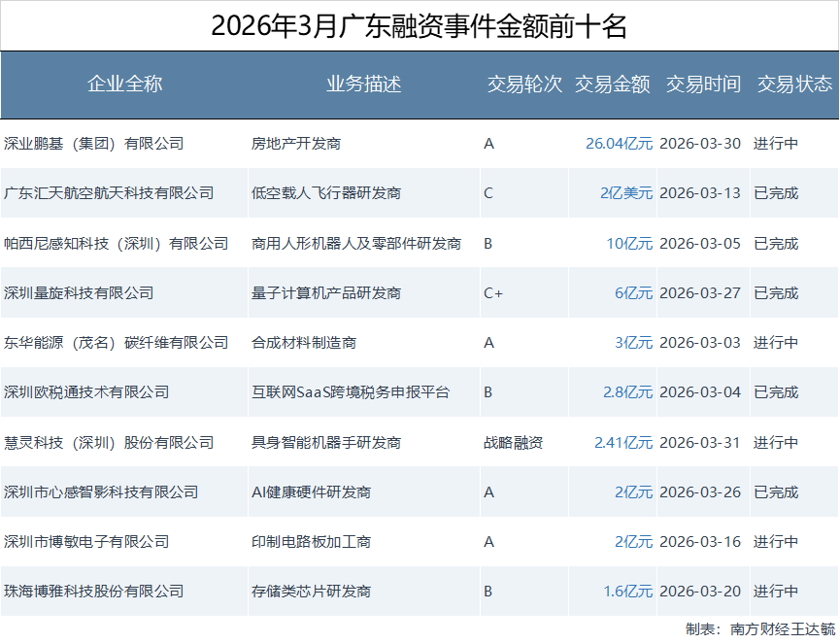Click the 企业全称 column header
The height and width of the screenshot is (644, 840).
(125, 85)
